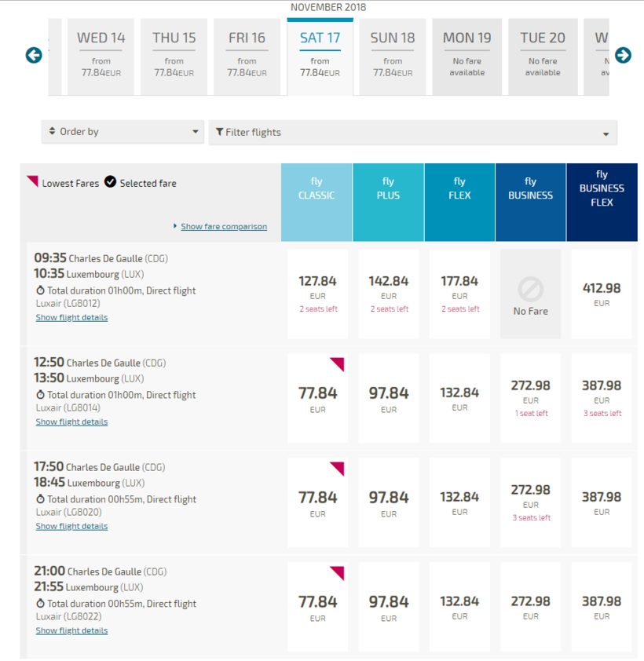Click lowest fare corner marker on 12:50 flight
This screenshot has height=661, width=644.
click(x=337, y=363)
